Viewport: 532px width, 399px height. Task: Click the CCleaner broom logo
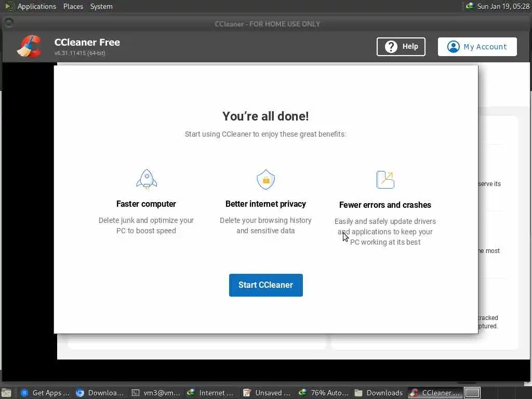tap(30, 46)
